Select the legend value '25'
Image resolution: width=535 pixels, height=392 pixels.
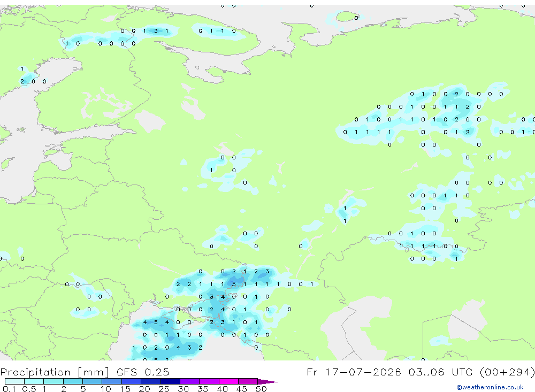click(x=164, y=389)
